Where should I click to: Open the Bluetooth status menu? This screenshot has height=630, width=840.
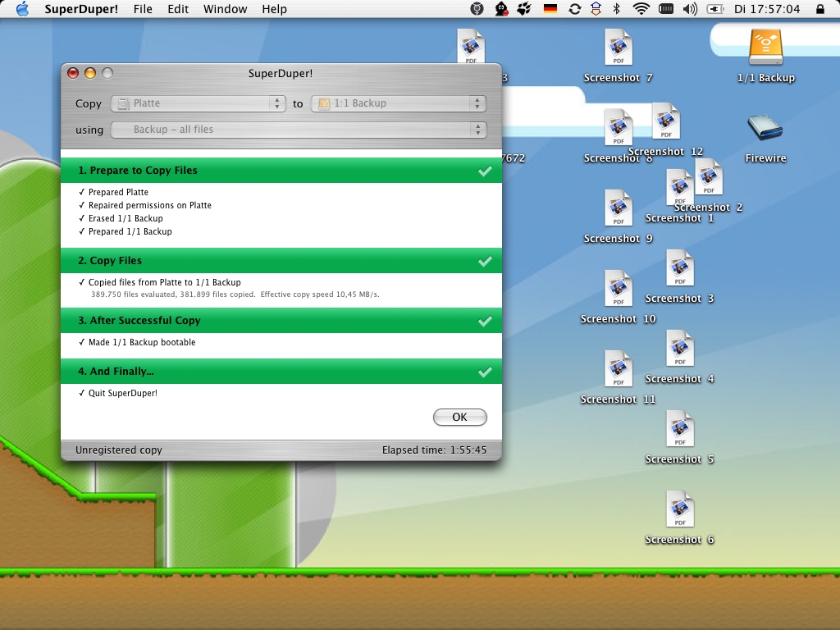[617, 9]
